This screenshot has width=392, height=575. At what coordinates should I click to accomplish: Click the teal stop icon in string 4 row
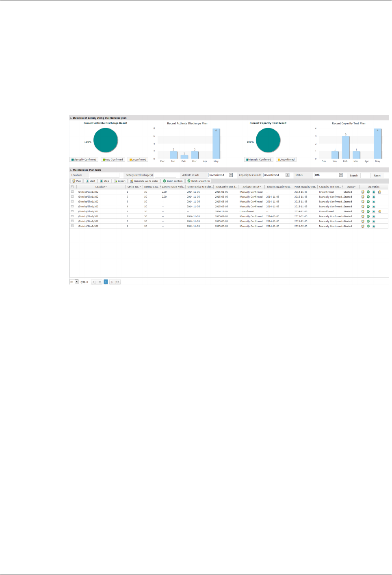coord(374,207)
